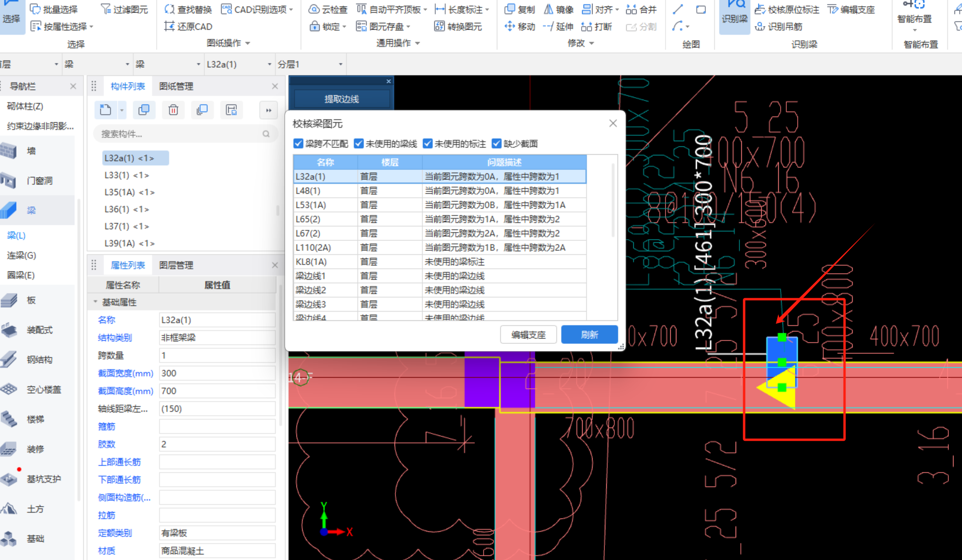Open 查找替换 find and replace
Image resolution: width=962 pixels, height=560 pixels.
click(x=188, y=9)
